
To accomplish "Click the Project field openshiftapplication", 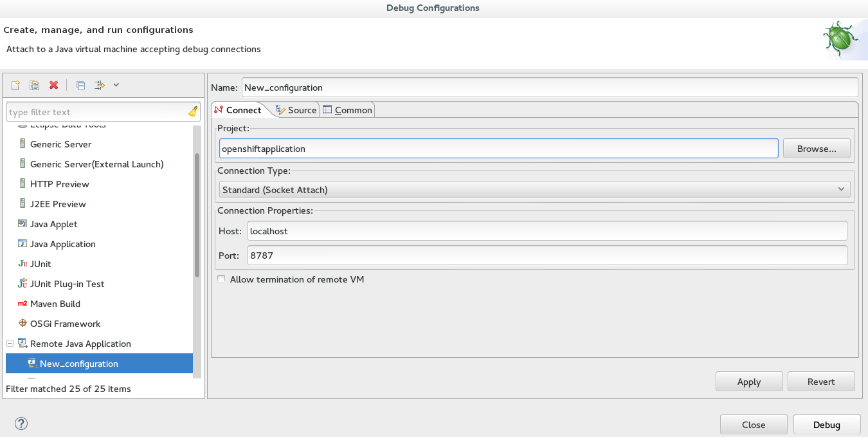I will tap(499, 149).
